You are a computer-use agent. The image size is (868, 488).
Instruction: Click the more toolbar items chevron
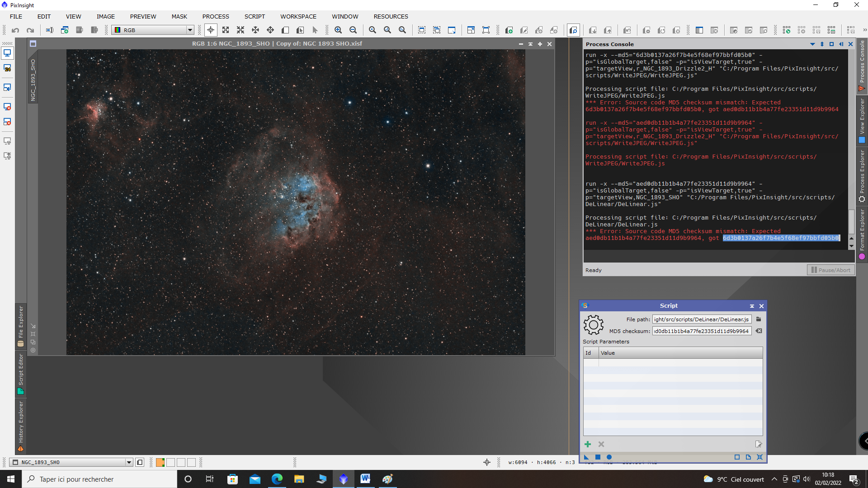pos(864,30)
